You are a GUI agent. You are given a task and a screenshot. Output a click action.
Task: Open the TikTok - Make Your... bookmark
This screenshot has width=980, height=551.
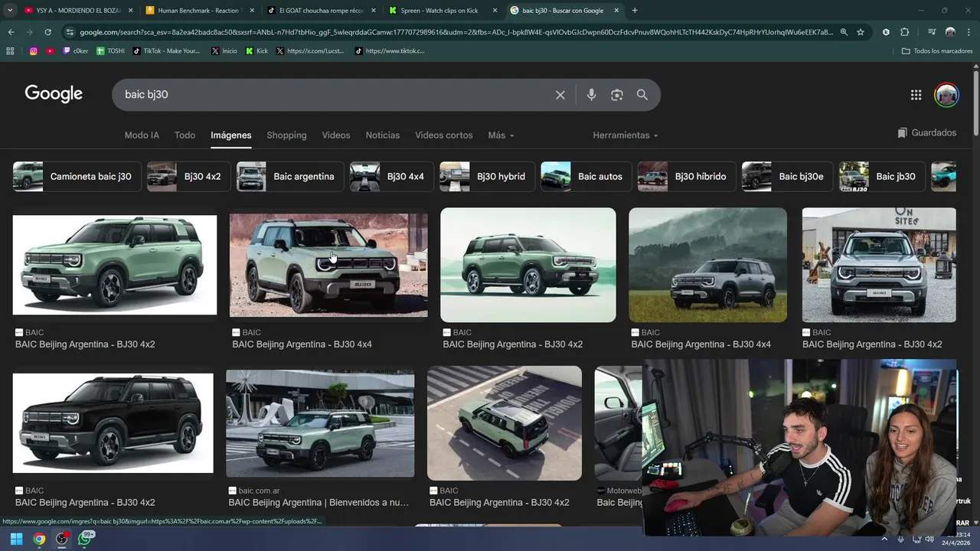(x=166, y=51)
